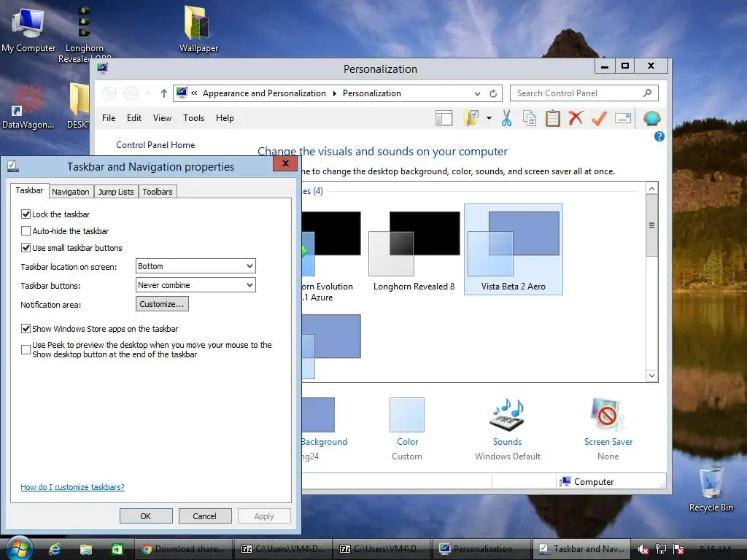Select the Vista Beta 2 Aero theme

pos(514,249)
